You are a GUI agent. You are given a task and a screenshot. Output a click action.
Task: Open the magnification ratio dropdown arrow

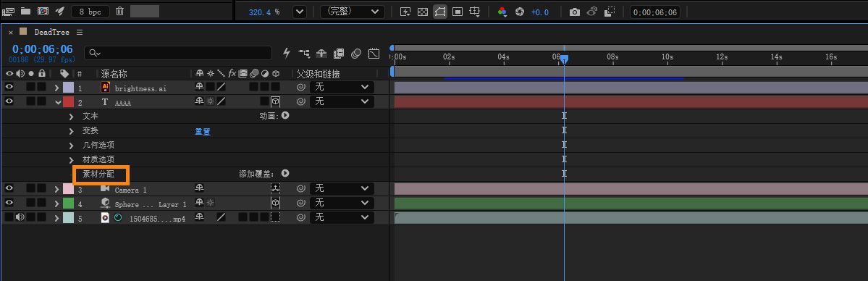(x=300, y=12)
